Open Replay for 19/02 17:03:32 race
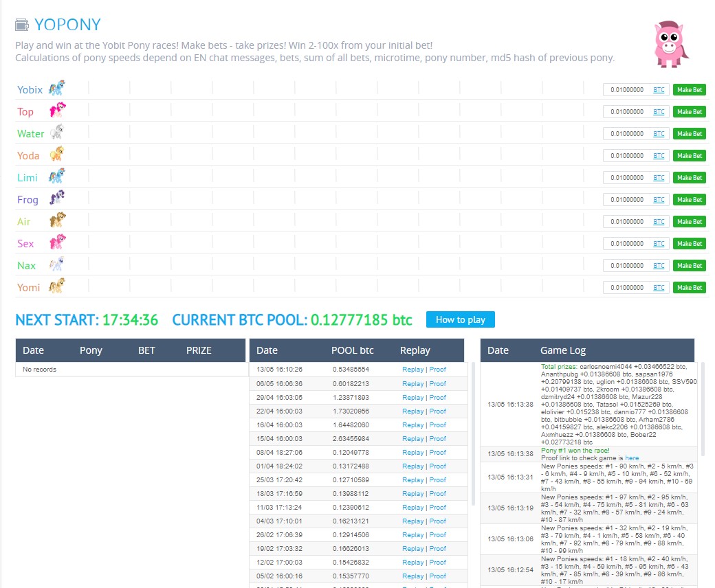This screenshot has width=715, height=588. [x=412, y=548]
